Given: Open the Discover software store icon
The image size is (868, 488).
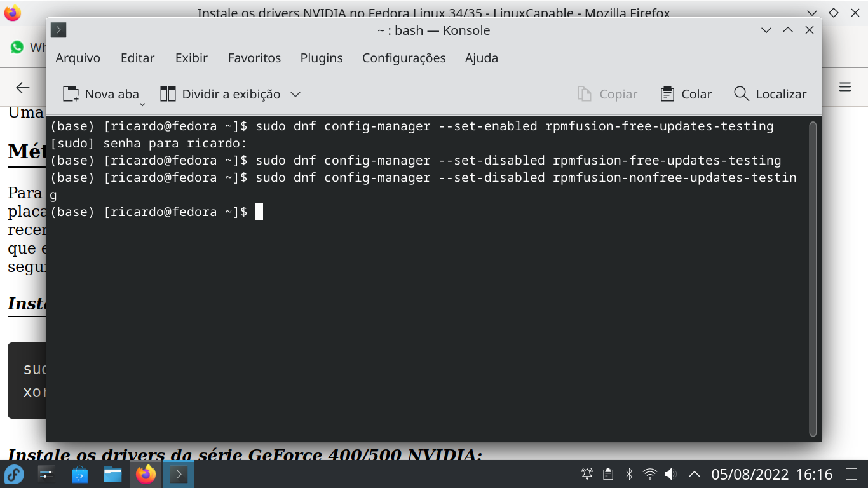Looking at the screenshot, I should coord(79,474).
